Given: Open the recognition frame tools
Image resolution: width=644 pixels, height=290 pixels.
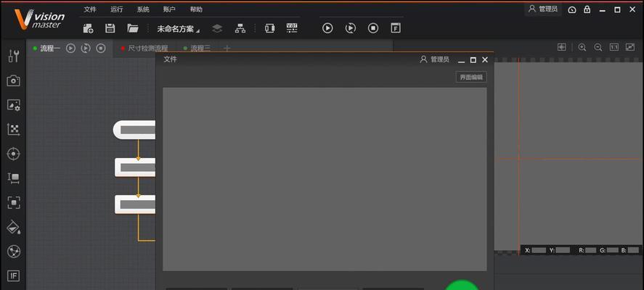Looking at the screenshot, I should [14, 202].
